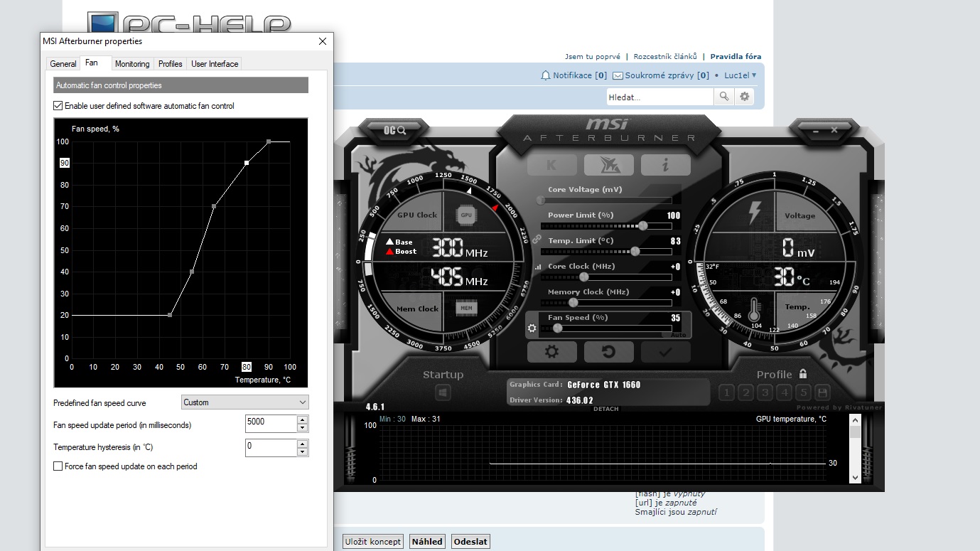Expand the Luc1el user menu
This screenshot has height=551, width=980.
740,75
